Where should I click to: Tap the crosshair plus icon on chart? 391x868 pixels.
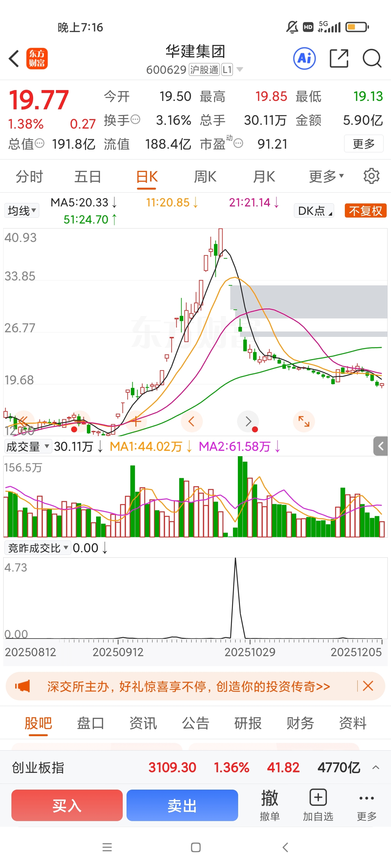pos(135,421)
